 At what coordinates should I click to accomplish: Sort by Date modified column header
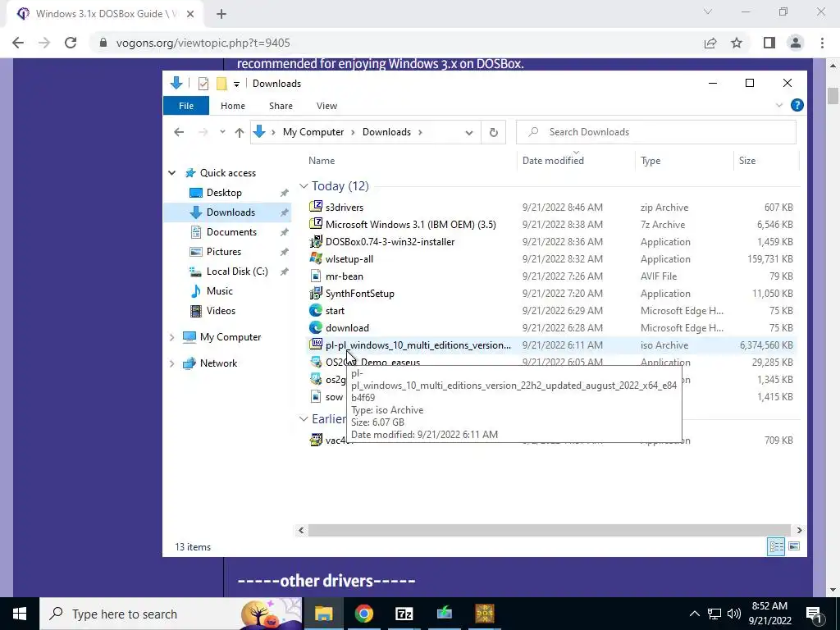point(576,161)
